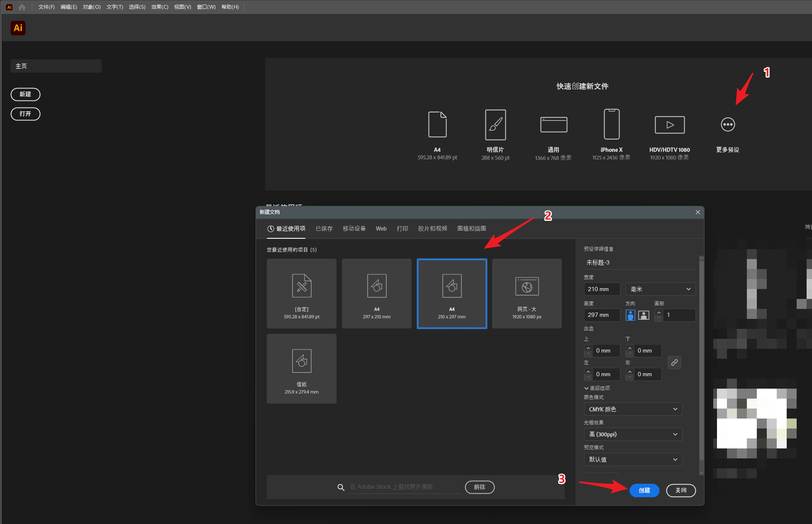Click the blue 创建 button
812x524 pixels.
[644, 490]
